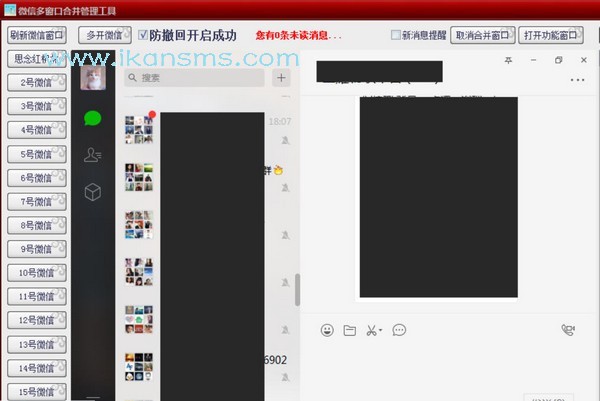Switch to 6号微信 account
Screen dimensions: 600x401
pos(37,178)
